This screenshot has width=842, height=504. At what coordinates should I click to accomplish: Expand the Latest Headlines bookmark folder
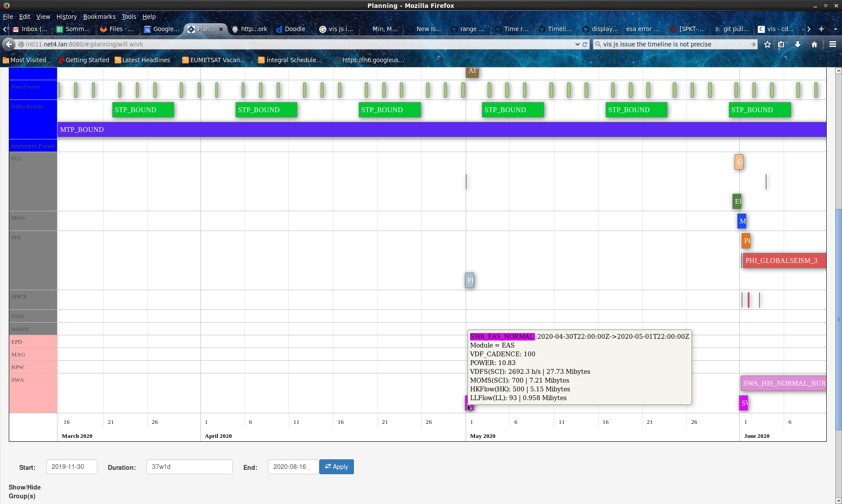tap(143, 60)
